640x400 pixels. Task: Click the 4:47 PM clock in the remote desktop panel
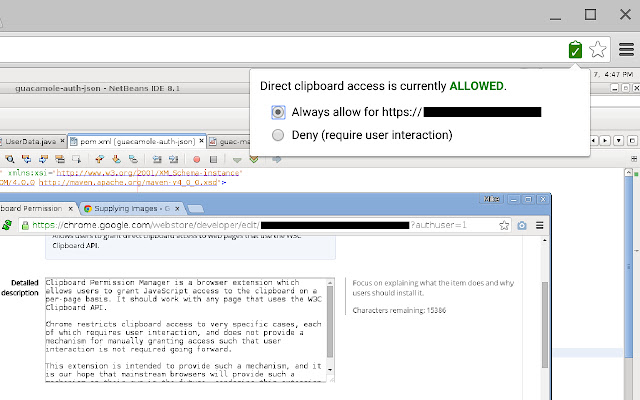pos(619,74)
